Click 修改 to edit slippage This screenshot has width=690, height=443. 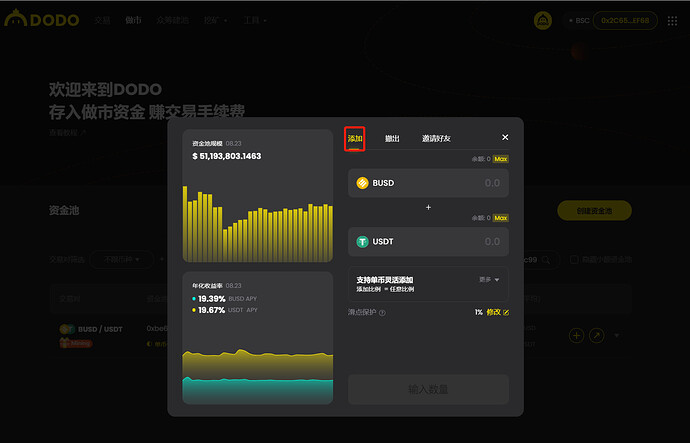[493, 312]
